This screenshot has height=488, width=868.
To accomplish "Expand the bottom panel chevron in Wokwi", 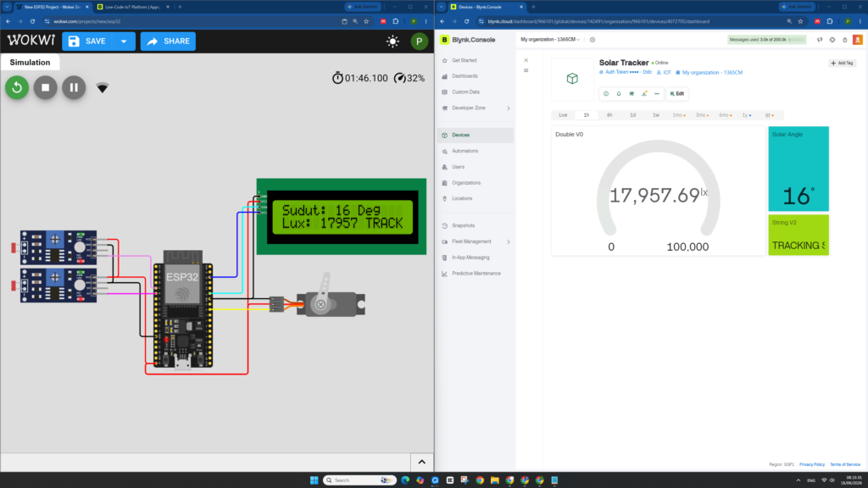I will [422, 462].
